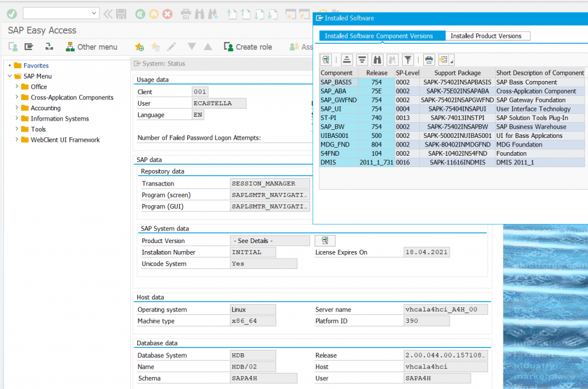Click the Print icon in main toolbar
Screen dimensions: 588x389
(186, 14)
